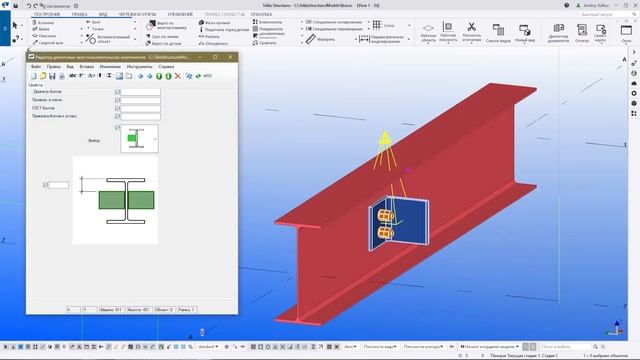640x360 pixels.
Task: Save the dialog with the floppy disk icon
Action: pyautogui.click(x=52, y=76)
